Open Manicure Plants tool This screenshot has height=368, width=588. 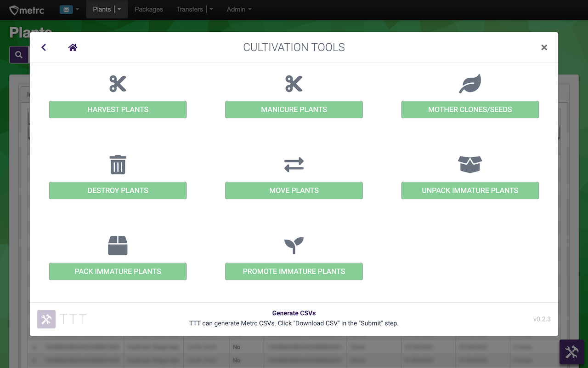tap(294, 109)
